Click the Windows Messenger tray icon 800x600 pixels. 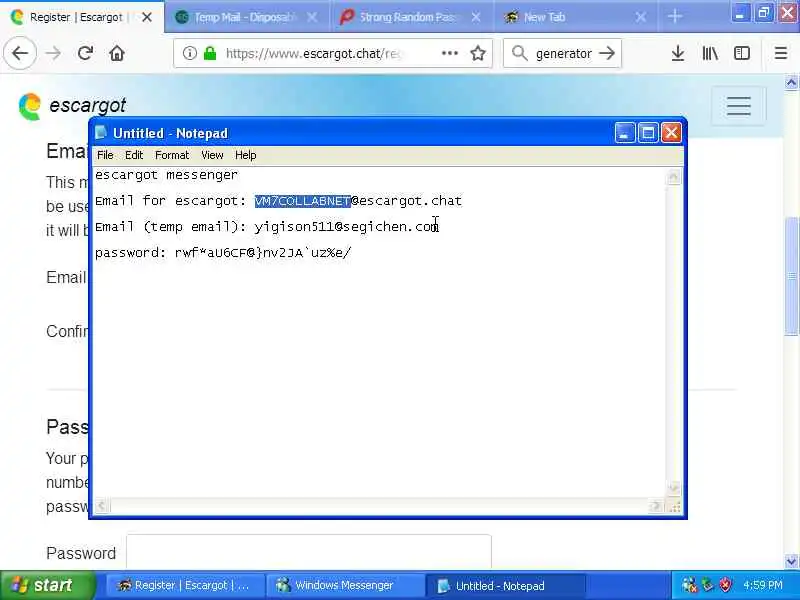[689, 585]
